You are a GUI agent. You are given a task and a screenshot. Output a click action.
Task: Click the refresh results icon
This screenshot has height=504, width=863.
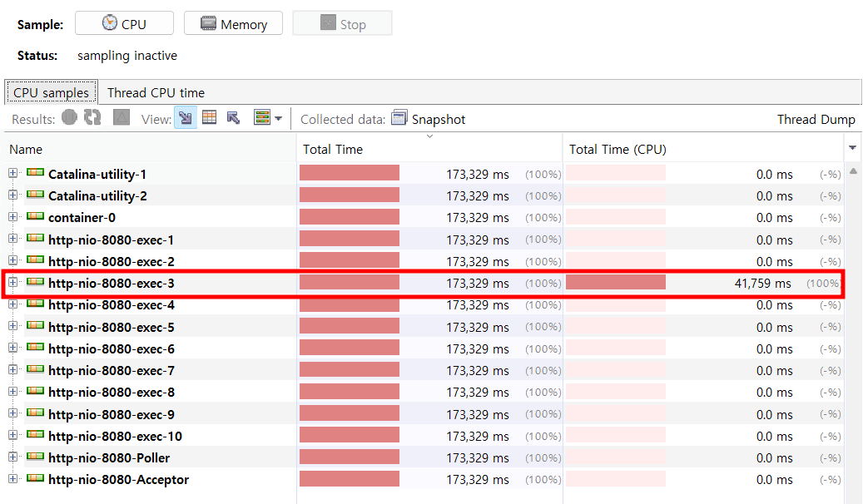click(92, 118)
